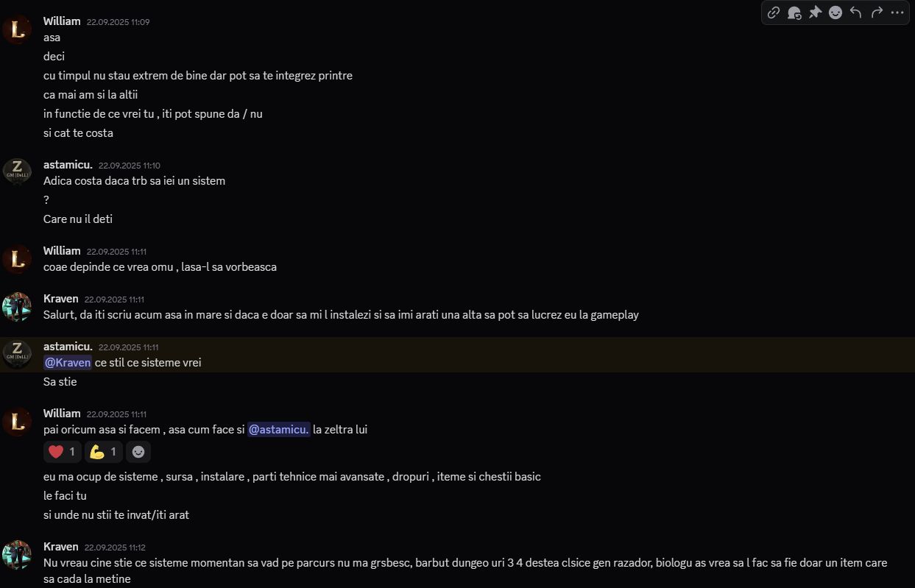
Task: Click the reply arrow icon
Action: (x=855, y=13)
